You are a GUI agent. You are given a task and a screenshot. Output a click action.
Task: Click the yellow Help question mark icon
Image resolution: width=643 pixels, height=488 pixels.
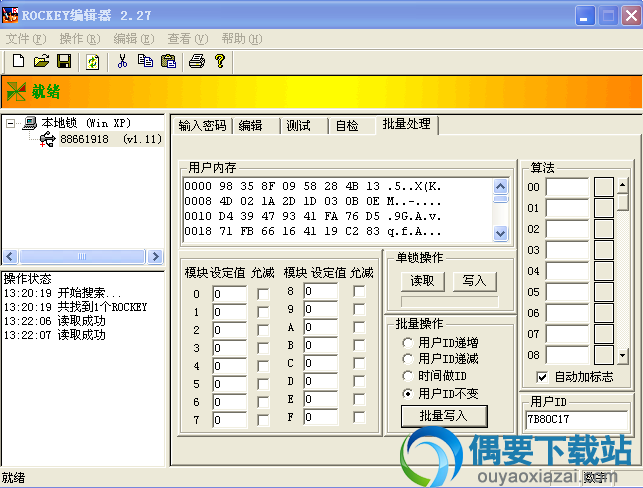point(220,61)
